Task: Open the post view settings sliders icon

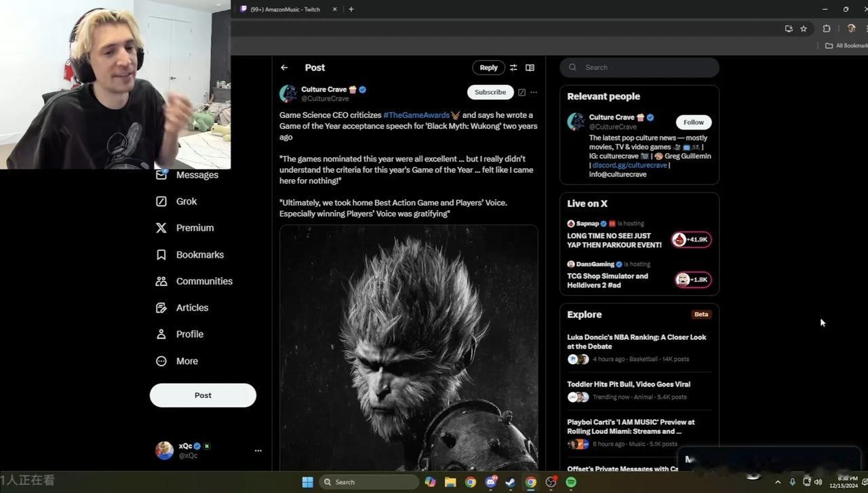Action: [x=513, y=68]
